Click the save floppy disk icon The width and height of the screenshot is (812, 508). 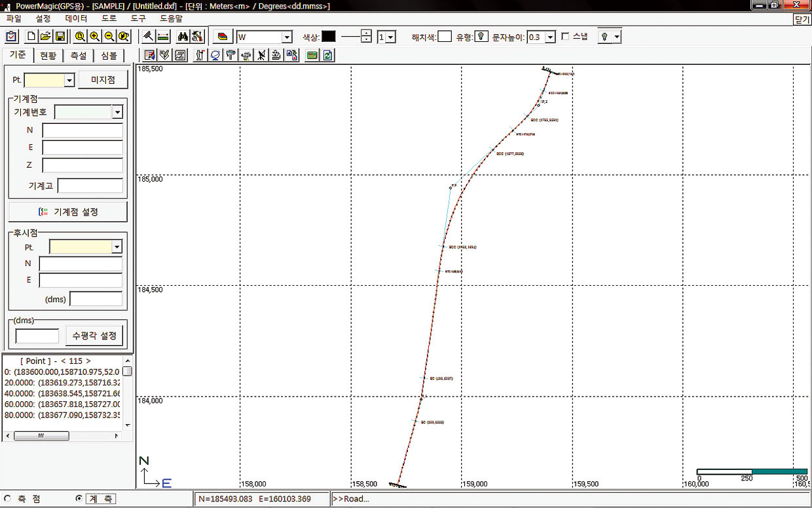click(60, 37)
